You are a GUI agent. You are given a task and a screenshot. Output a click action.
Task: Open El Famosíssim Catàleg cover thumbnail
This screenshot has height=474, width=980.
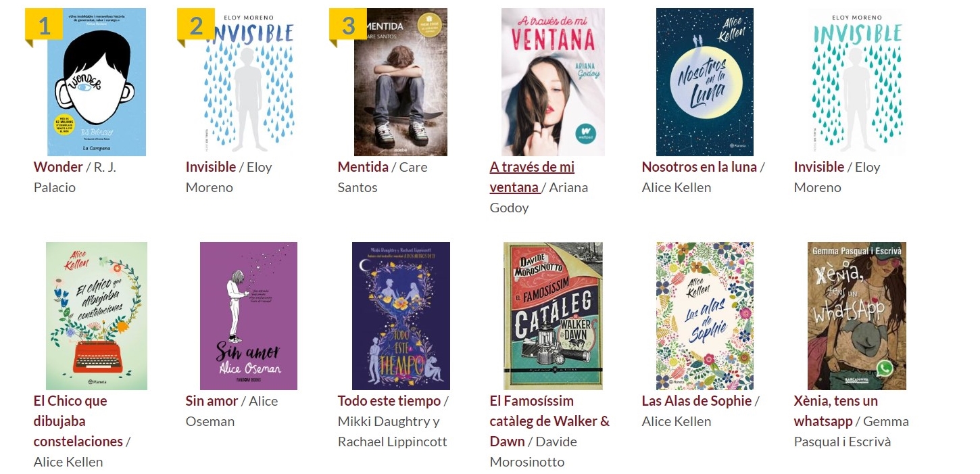pos(553,316)
